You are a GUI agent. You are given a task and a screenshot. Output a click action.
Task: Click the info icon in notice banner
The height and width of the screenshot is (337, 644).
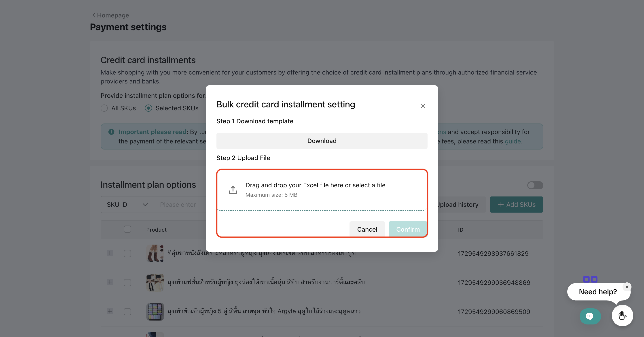(x=111, y=132)
